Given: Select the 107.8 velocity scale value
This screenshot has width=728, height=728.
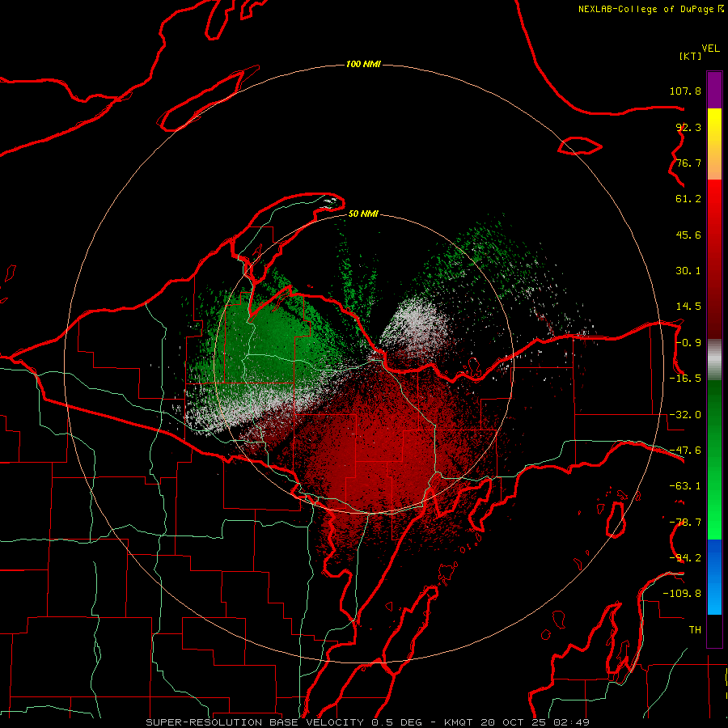Looking at the screenshot, I should click(685, 91).
